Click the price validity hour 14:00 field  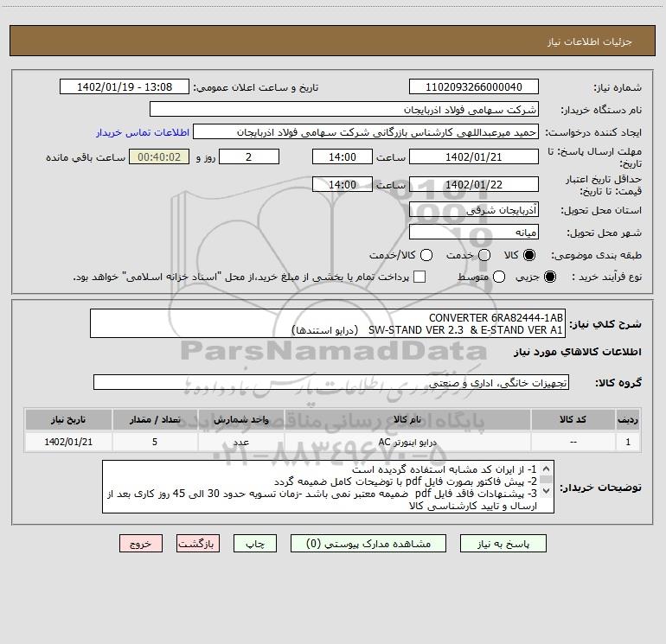(343, 184)
